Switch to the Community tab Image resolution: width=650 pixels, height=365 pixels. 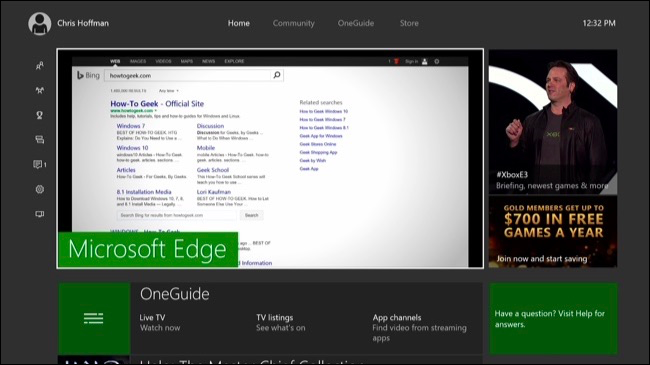293,23
